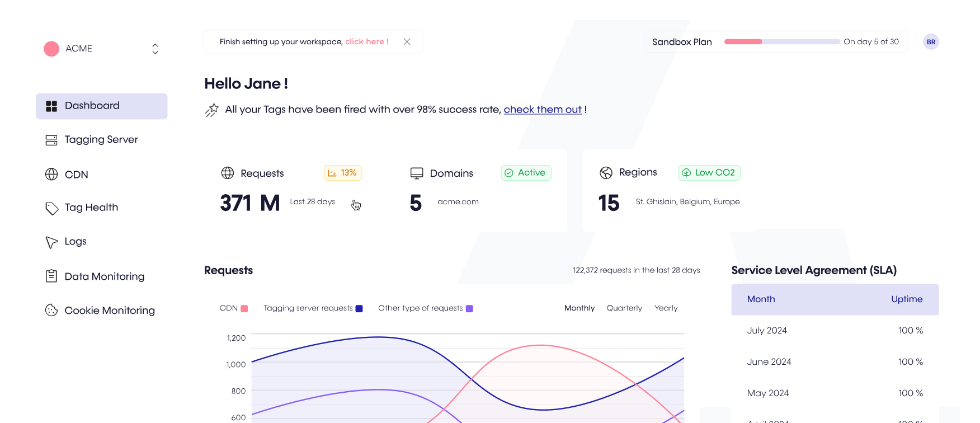This screenshot has height=423, width=980.
Task: Open the Dashboard menu item
Action: [101, 106]
